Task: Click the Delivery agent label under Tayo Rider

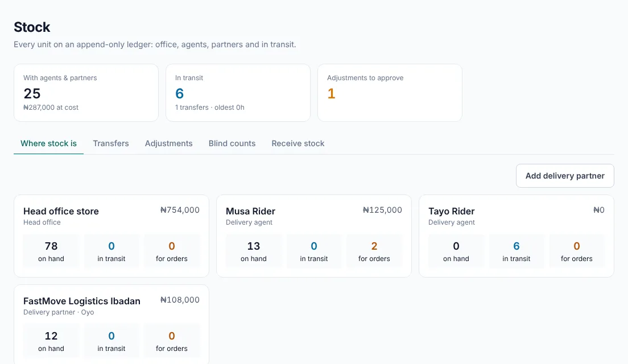Action: click(452, 222)
